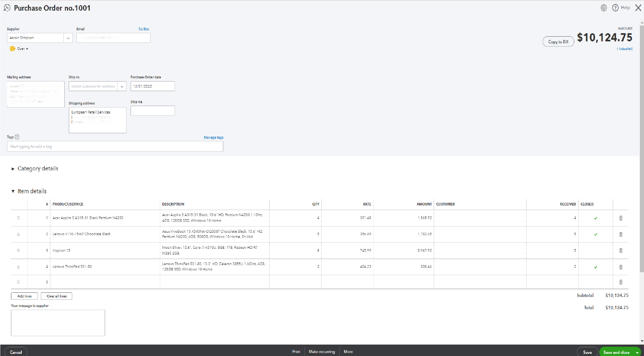Viewport: 644px width, 356px height.
Task: Click the Tags help question icon
Action: coord(17,137)
